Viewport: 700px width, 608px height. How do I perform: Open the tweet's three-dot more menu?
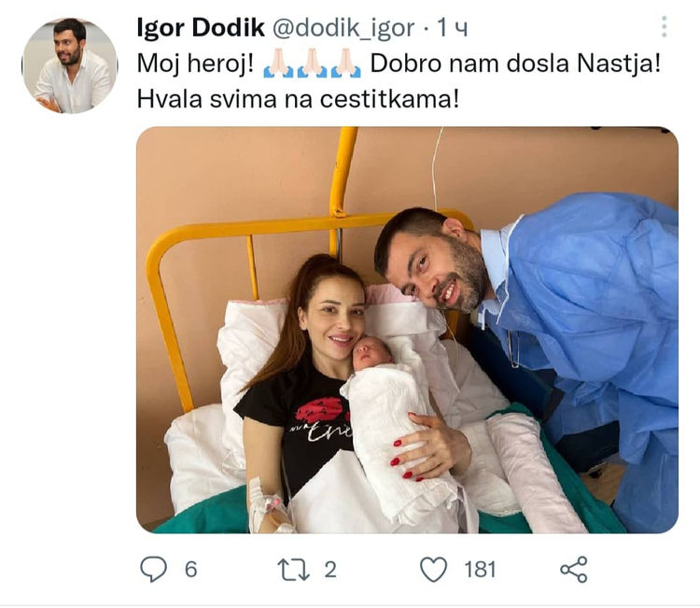pyautogui.click(x=665, y=27)
